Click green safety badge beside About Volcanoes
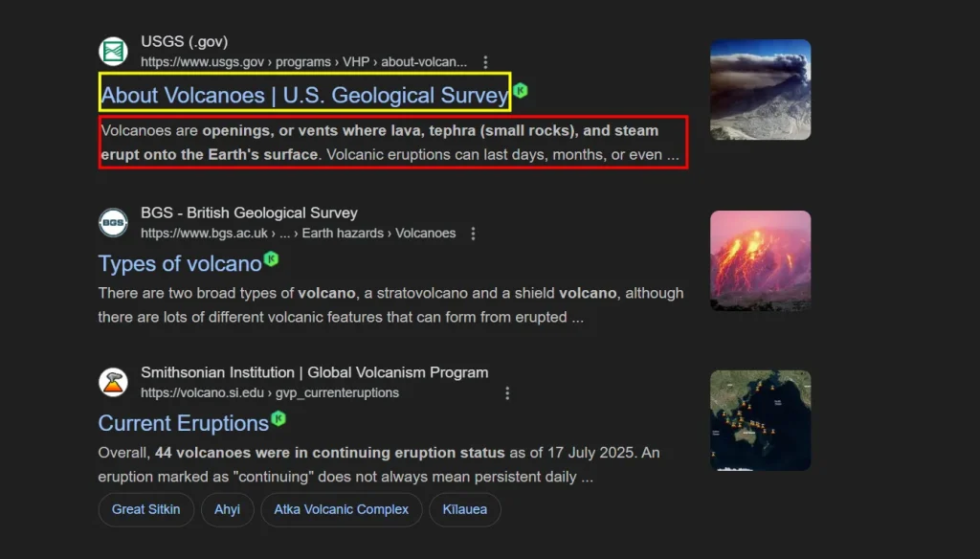Screen dimensions: 980x559 pyautogui.click(x=521, y=91)
